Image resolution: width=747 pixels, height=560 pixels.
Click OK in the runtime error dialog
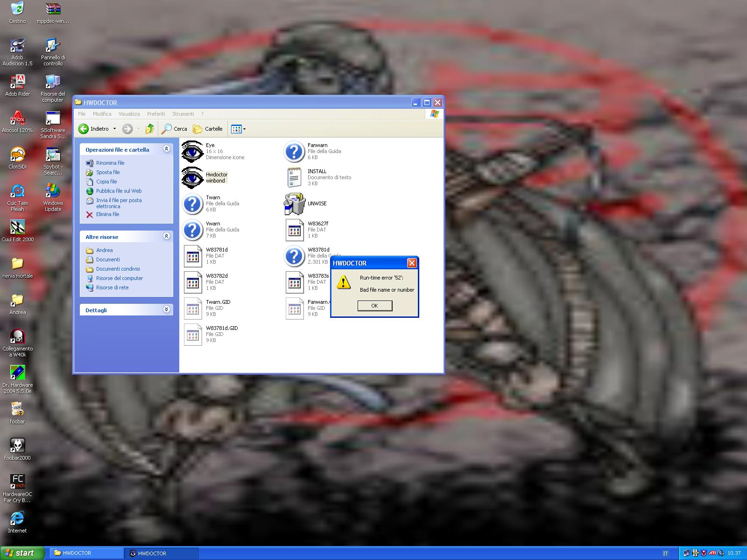[374, 306]
